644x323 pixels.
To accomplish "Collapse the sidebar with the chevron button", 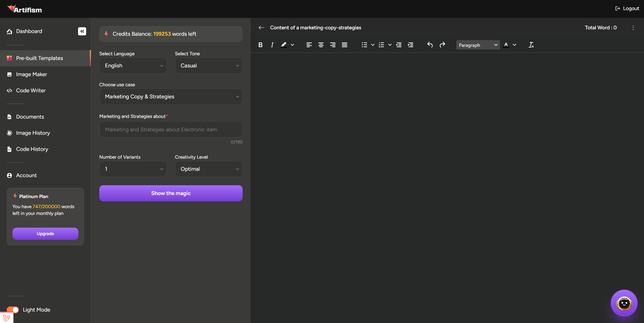I will tap(82, 31).
